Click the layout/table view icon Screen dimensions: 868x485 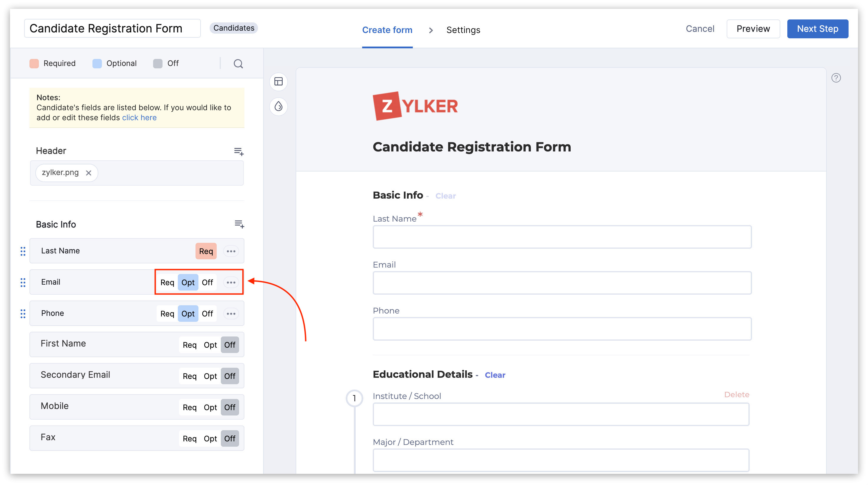[278, 82]
